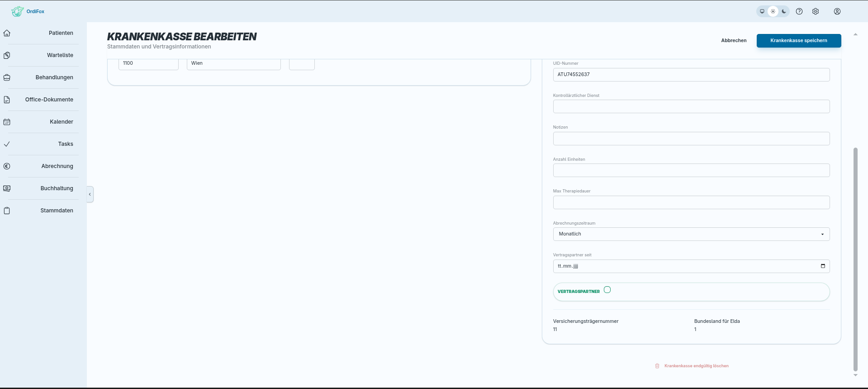The height and width of the screenshot is (389, 868).
Task: Click the Abbrechen button
Action: (734, 40)
